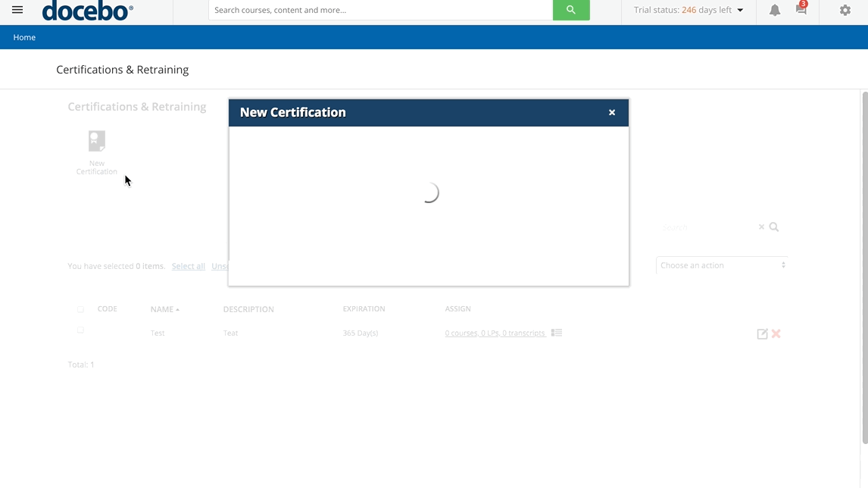Open the assign list icon next to transcripts
Screen dimensions: 868x488
pyautogui.click(x=555, y=333)
